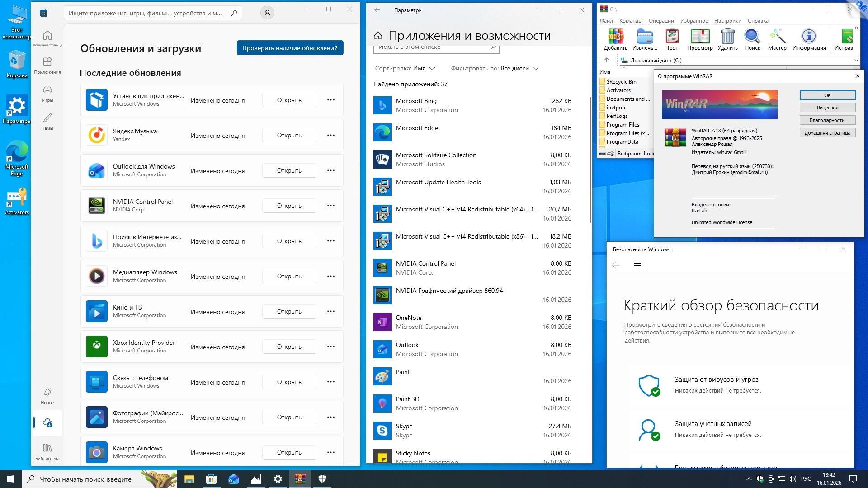Click the hamburger menu in Windows Security
The height and width of the screenshot is (488, 868).
point(637,265)
